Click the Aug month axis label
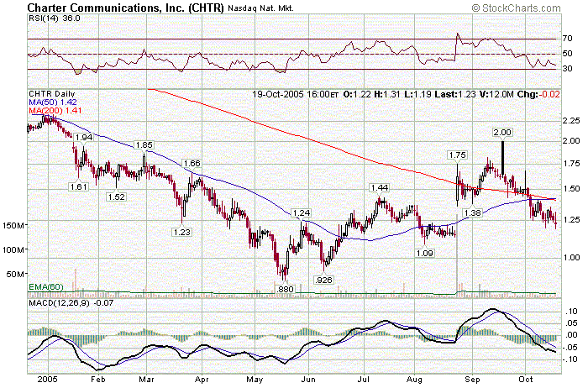Image resolution: width=588 pixels, height=388 pixels. point(415,380)
